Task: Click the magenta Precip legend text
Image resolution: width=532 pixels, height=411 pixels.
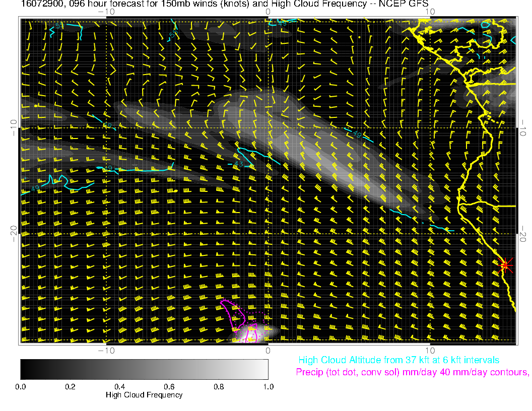Action: coord(412,373)
